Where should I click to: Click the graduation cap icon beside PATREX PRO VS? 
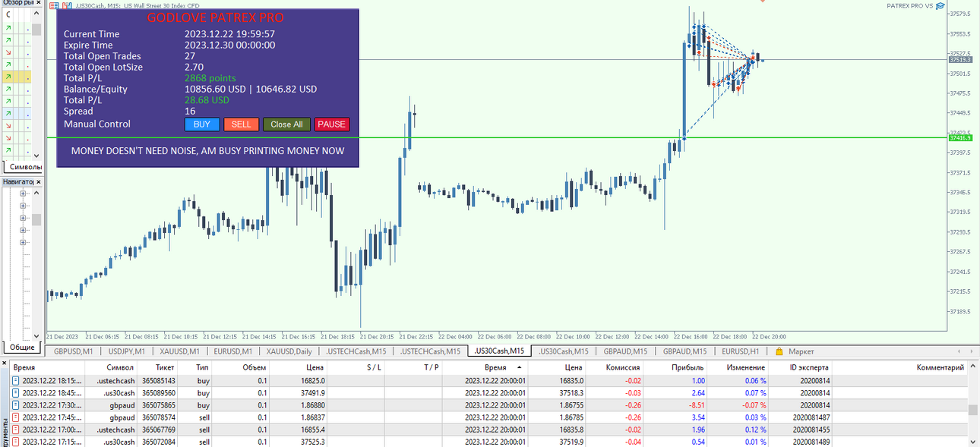[x=940, y=6]
